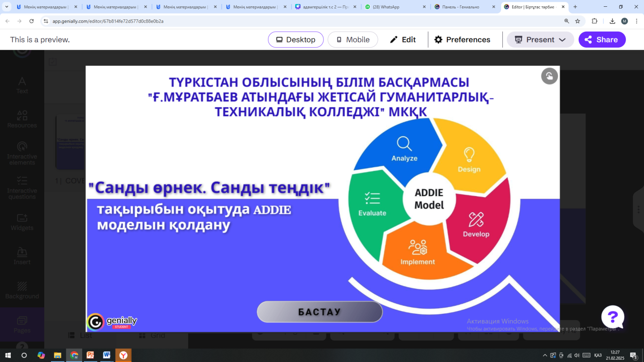
Task: Click the rotate icon on the slide corner
Action: point(549,76)
